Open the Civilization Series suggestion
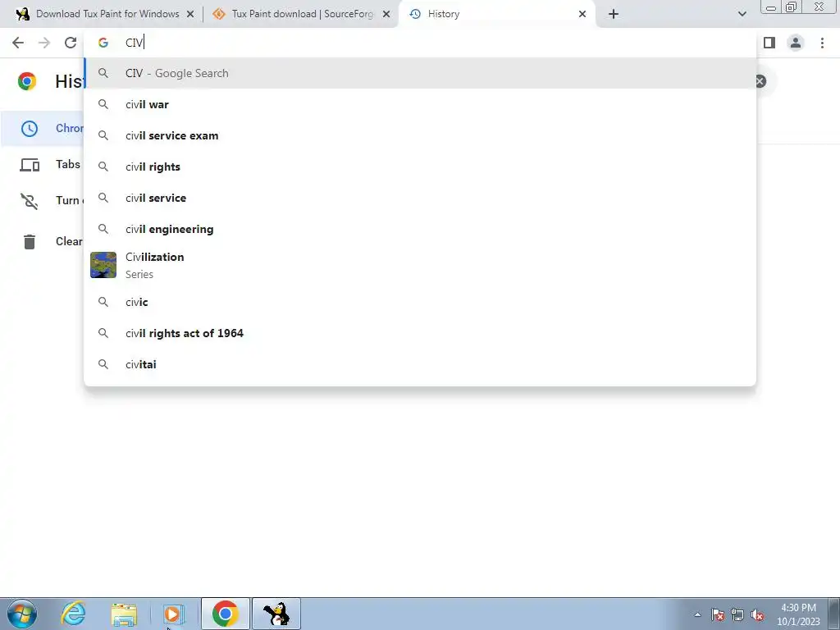 420,265
